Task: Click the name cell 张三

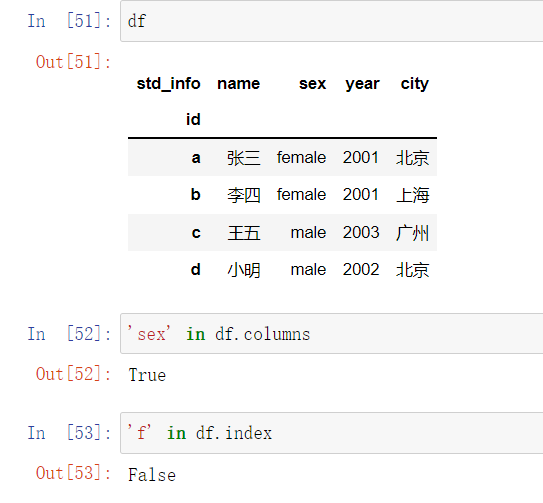Action: coord(243,158)
